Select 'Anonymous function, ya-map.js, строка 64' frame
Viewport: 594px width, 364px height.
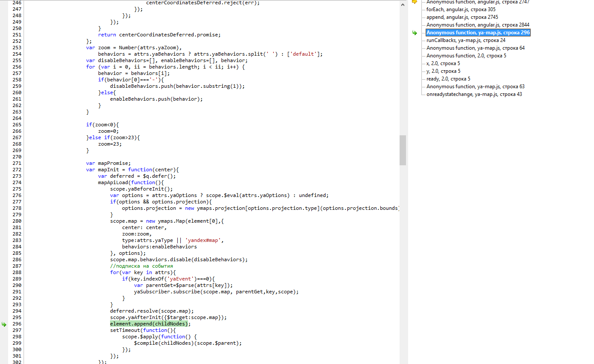coord(475,48)
